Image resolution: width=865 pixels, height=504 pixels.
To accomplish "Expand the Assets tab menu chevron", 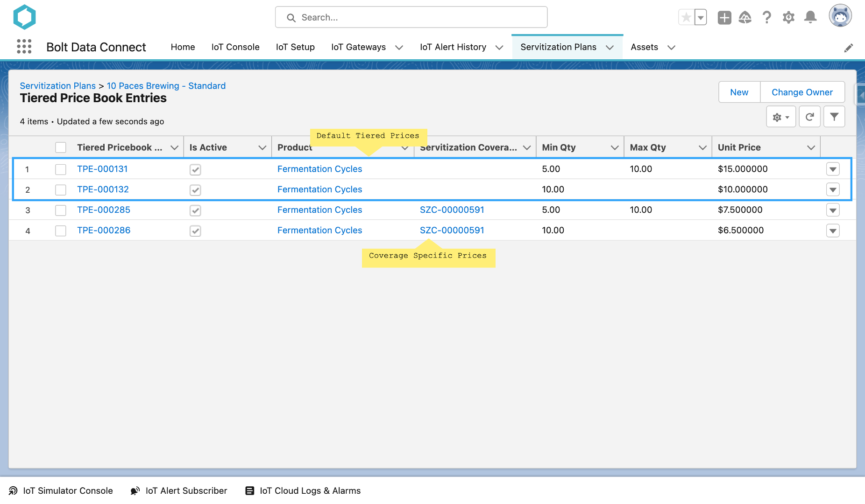I will 671,48.
